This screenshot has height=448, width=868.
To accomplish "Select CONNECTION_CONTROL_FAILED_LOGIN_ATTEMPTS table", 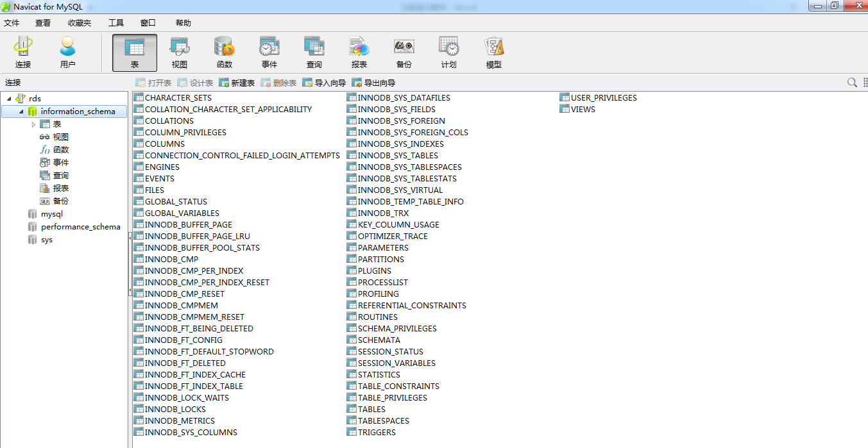I will coord(237,156).
